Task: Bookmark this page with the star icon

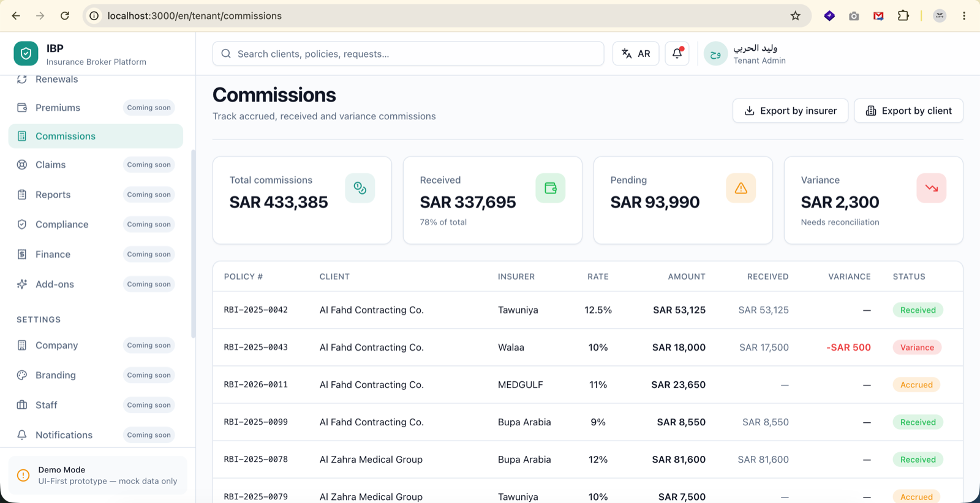Action: pos(795,16)
